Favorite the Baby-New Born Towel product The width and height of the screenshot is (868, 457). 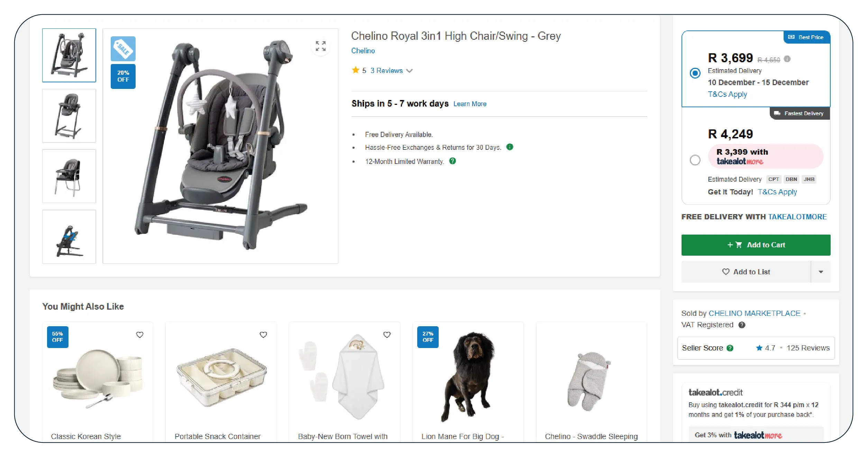(x=387, y=335)
